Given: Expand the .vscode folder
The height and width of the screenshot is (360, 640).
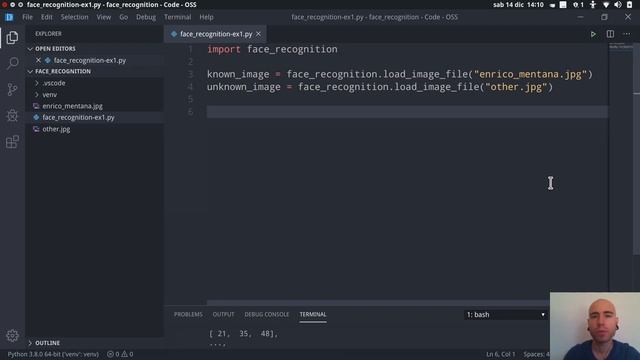Looking at the screenshot, I should (37, 83).
